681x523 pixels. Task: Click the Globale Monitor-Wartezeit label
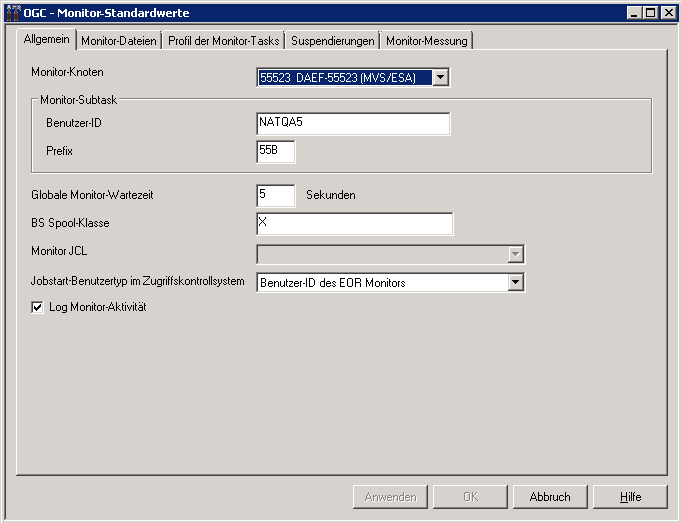[92, 195]
